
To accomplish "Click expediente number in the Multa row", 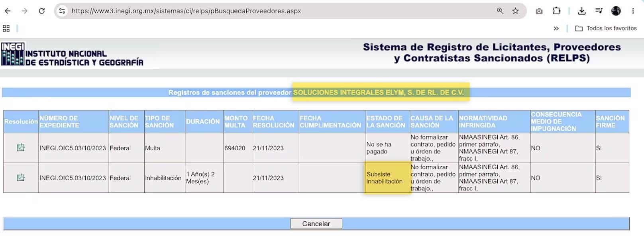I will pos(73,148).
